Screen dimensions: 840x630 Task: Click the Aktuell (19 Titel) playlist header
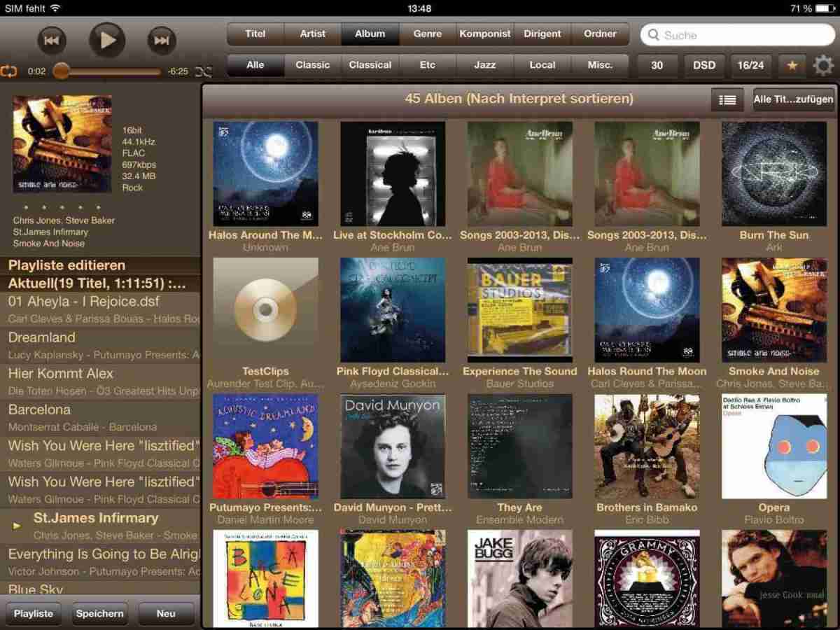(x=100, y=283)
